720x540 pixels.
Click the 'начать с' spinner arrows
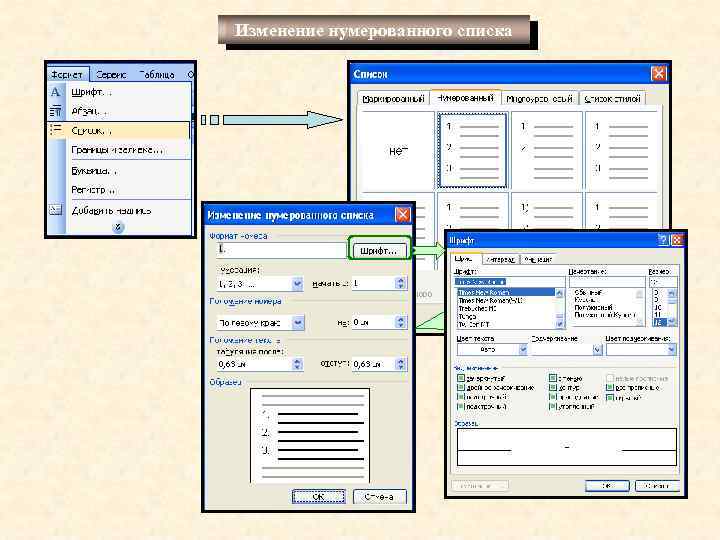point(400,283)
